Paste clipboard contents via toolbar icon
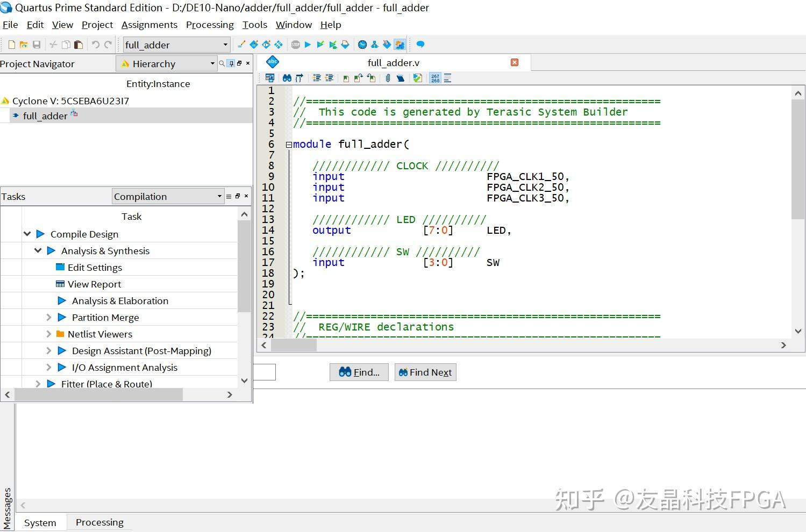The image size is (806, 532). click(x=79, y=45)
